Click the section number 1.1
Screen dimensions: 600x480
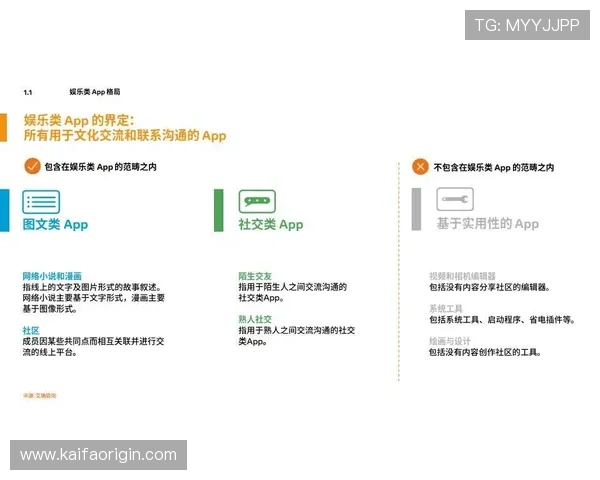[x=28, y=92]
